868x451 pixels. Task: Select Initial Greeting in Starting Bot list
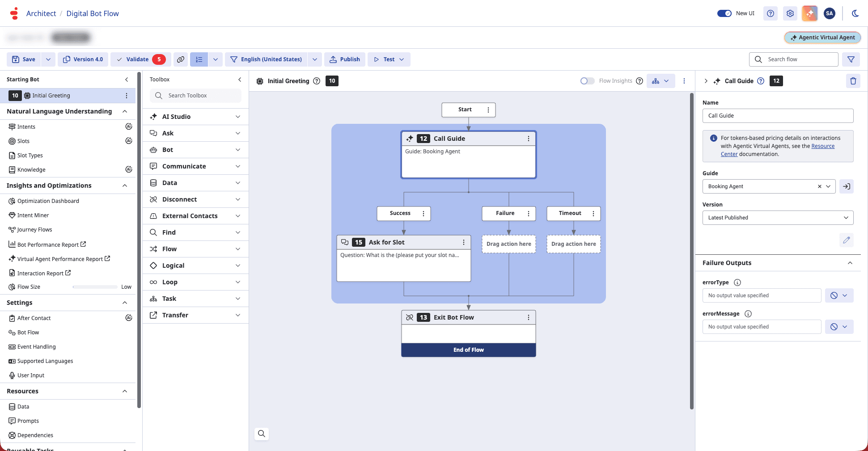68,96
